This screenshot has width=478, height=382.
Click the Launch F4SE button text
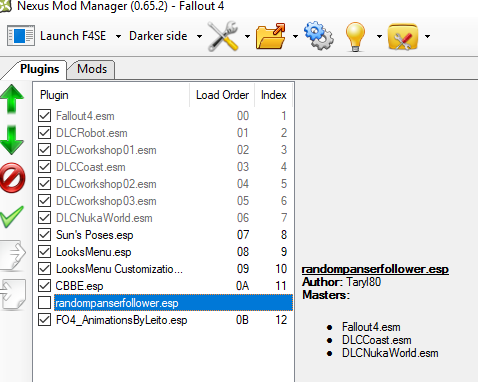pos(73,36)
